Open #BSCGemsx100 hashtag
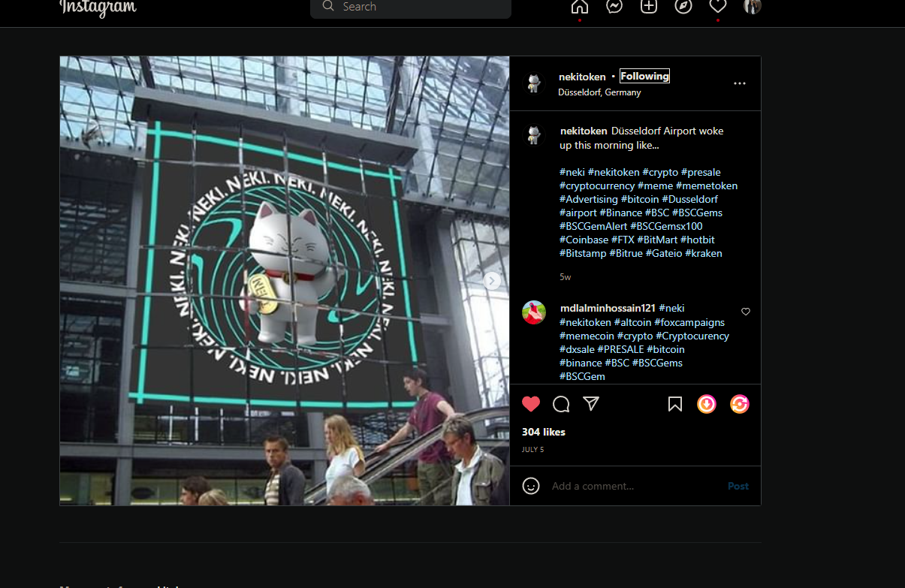The width and height of the screenshot is (905, 588). tap(666, 226)
